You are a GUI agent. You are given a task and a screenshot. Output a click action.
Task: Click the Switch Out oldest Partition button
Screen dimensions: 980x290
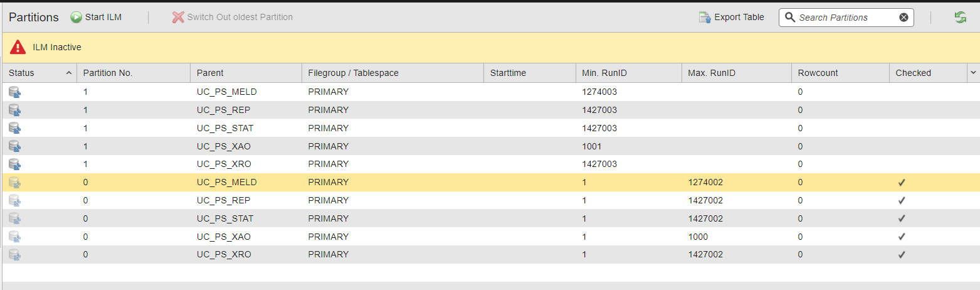coord(233,18)
